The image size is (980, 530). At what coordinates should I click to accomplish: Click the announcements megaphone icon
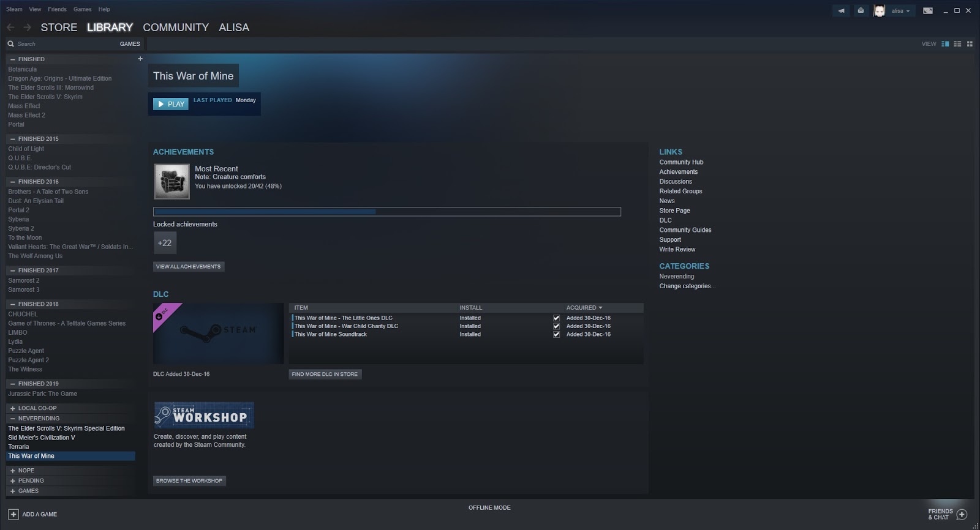841,10
